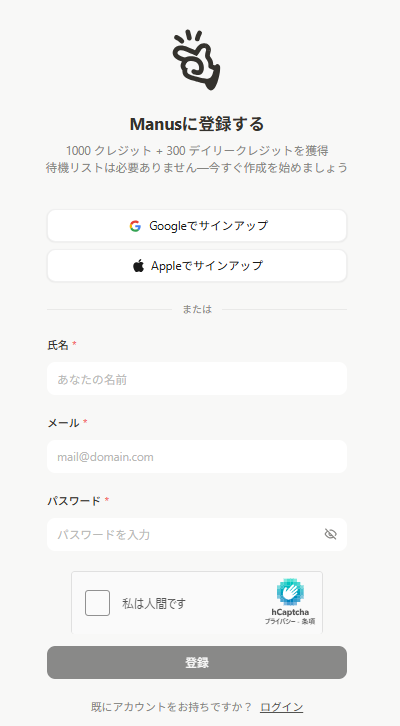
Task: Click the 登録 submit button
Action: tap(197, 663)
